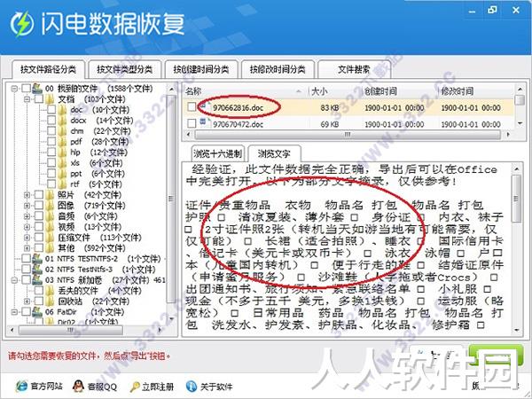Open the 客服QQ link
The width and height of the screenshot is (532, 399).
coord(102,387)
